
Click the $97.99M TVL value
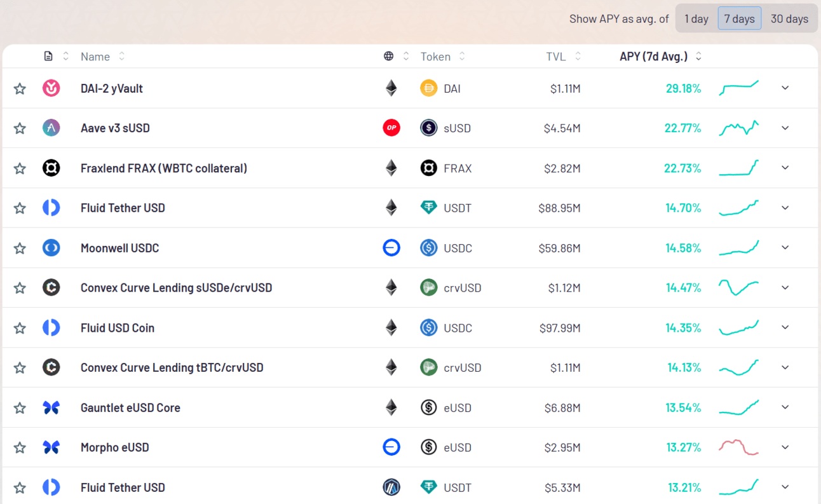click(x=559, y=328)
